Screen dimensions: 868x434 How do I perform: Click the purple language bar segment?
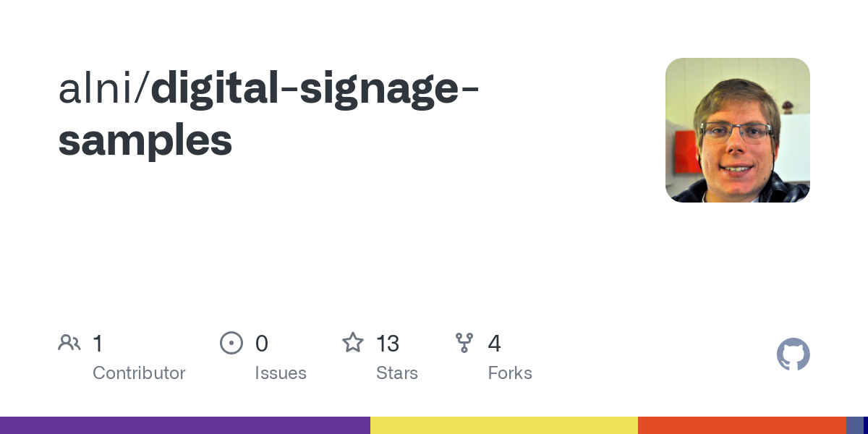click(x=185, y=425)
